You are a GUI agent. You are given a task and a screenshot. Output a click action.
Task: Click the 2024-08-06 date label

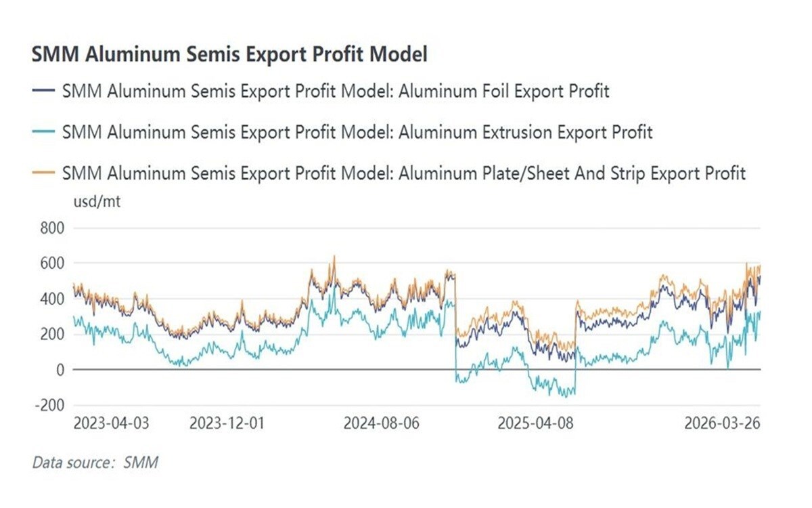click(x=381, y=423)
